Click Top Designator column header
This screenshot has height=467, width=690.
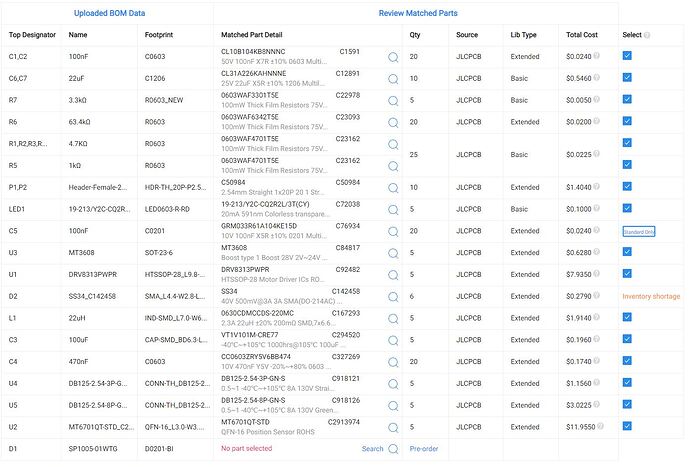(x=33, y=35)
